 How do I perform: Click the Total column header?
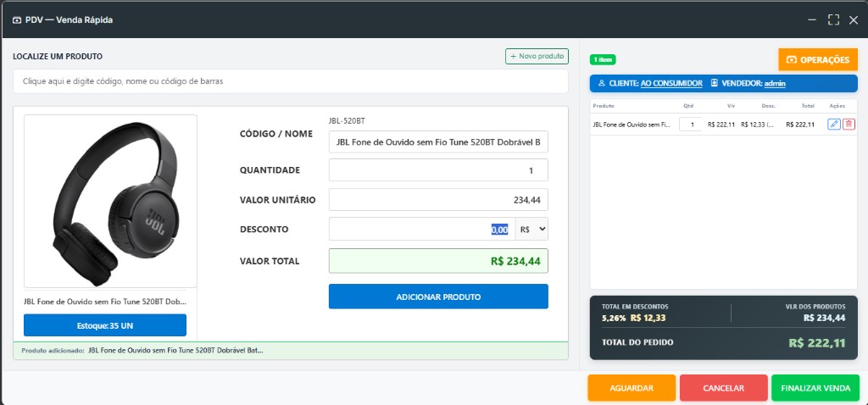808,106
